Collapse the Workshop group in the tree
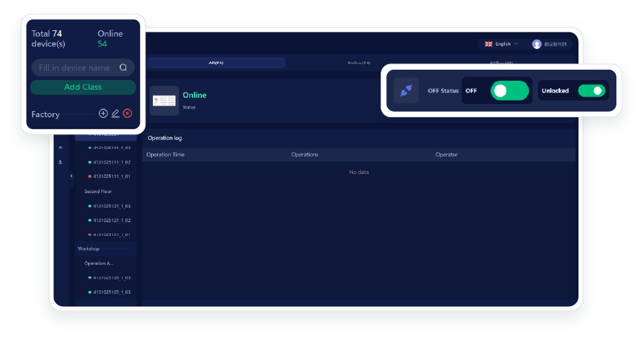 coord(89,248)
